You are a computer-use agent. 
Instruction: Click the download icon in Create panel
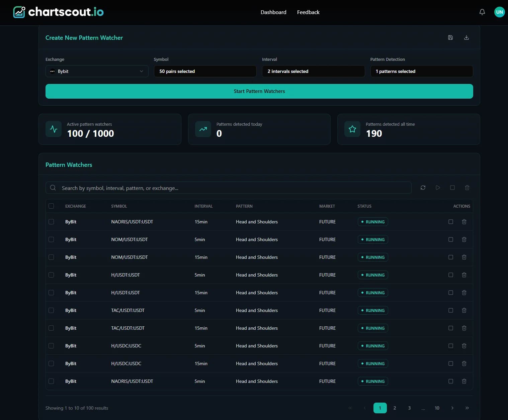pyautogui.click(x=466, y=37)
